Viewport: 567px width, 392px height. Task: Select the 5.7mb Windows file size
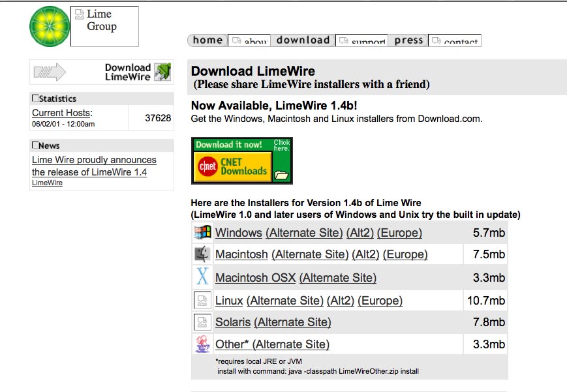click(489, 232)
